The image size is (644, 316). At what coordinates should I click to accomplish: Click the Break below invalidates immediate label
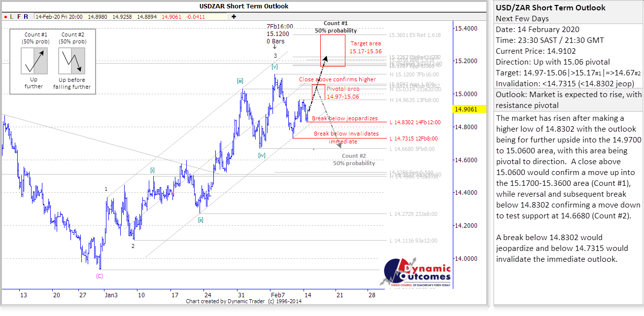pos(346,138)
